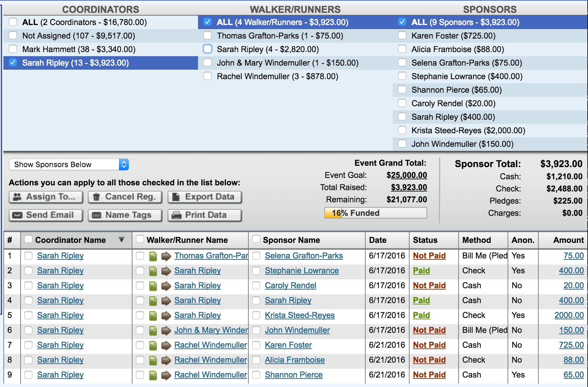Check the coordinator checkbox in table row 9

(x=28, y=375)
